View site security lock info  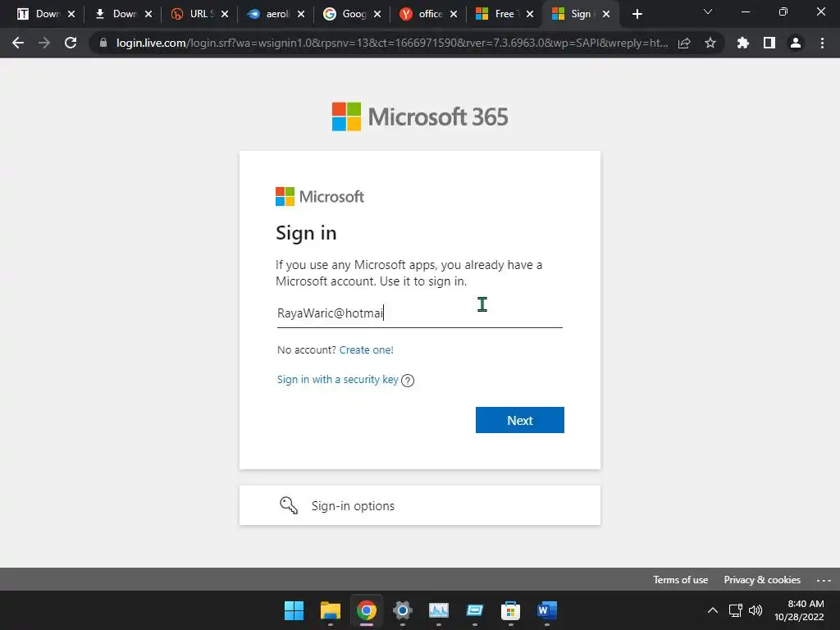[x=103, y=43]
